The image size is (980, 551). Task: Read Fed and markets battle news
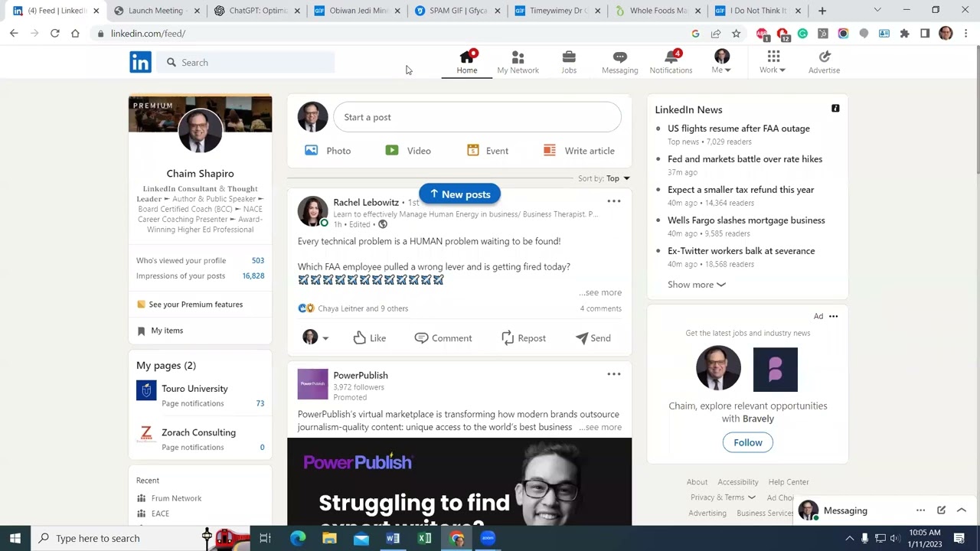pyautogui.click(x=745, y=159)
